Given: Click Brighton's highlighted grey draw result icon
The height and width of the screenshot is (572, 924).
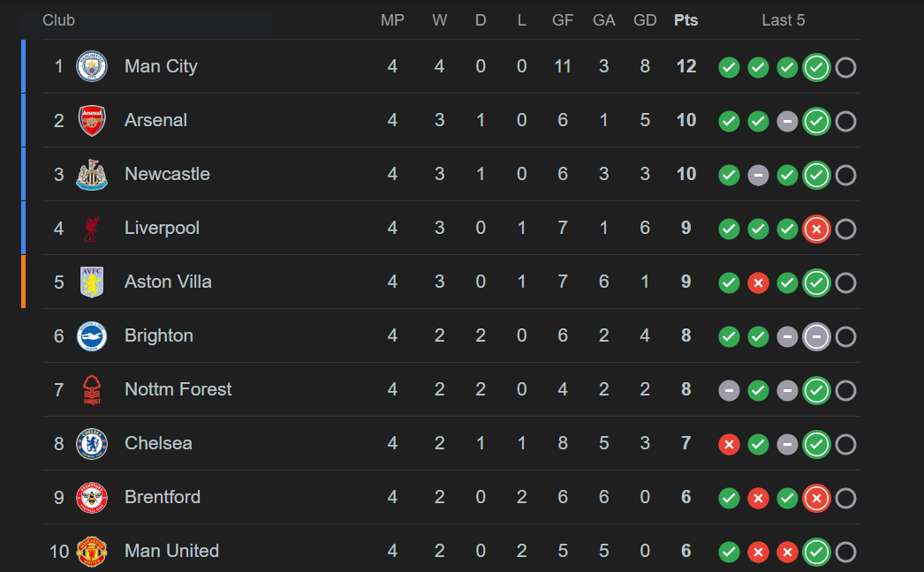Looking at the screenshot, I should 816,337.
